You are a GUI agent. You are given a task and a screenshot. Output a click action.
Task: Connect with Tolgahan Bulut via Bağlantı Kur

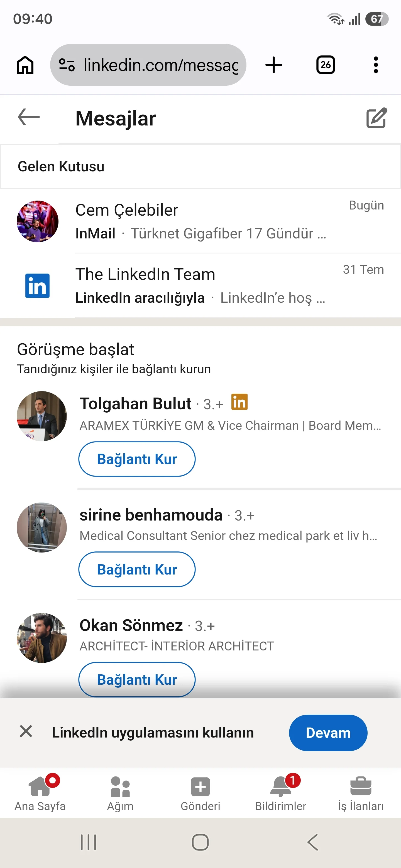click(137, 459)
